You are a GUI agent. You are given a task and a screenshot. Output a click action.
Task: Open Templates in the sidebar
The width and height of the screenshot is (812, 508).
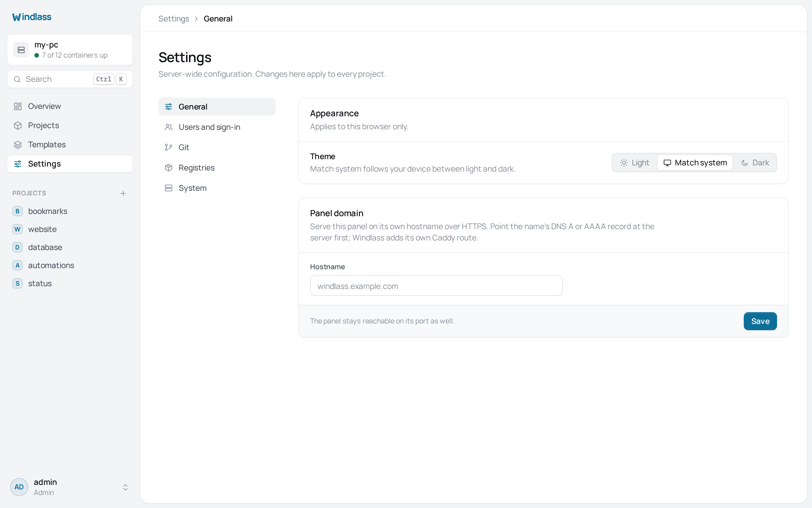click(x=70, y=144)
